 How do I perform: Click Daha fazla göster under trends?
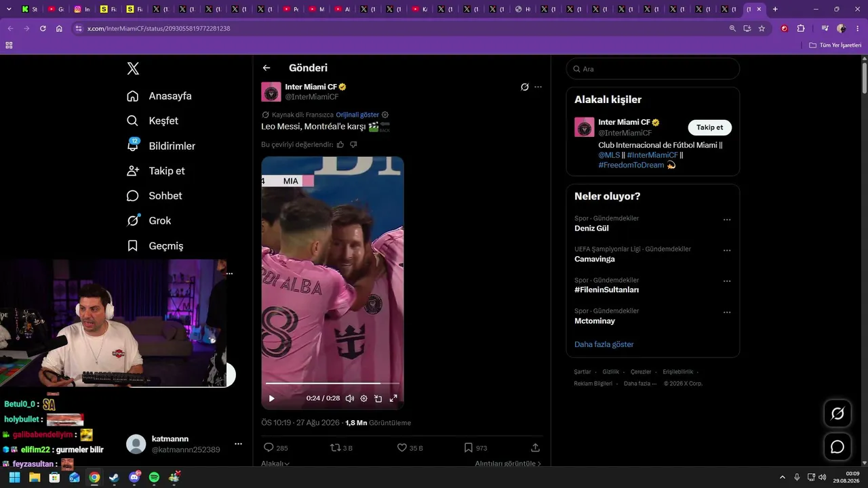click(604, 344)
